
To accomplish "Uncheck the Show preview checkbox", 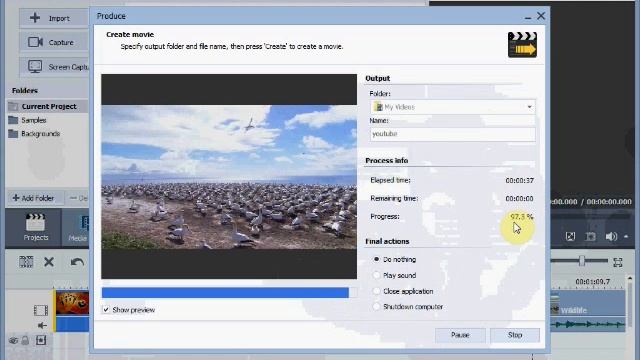I will tap(106, 310).
